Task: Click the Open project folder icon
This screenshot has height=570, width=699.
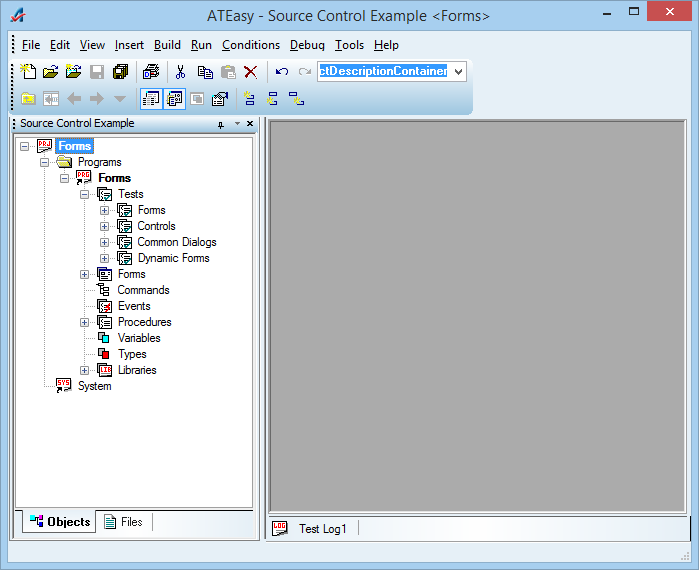Action: point(74,72)
